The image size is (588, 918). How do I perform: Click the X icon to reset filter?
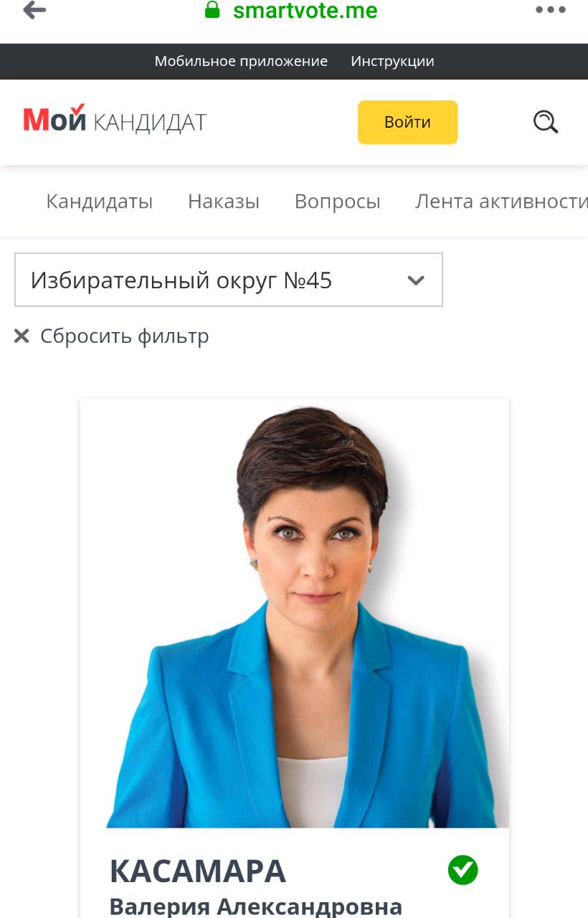point(22,336)
